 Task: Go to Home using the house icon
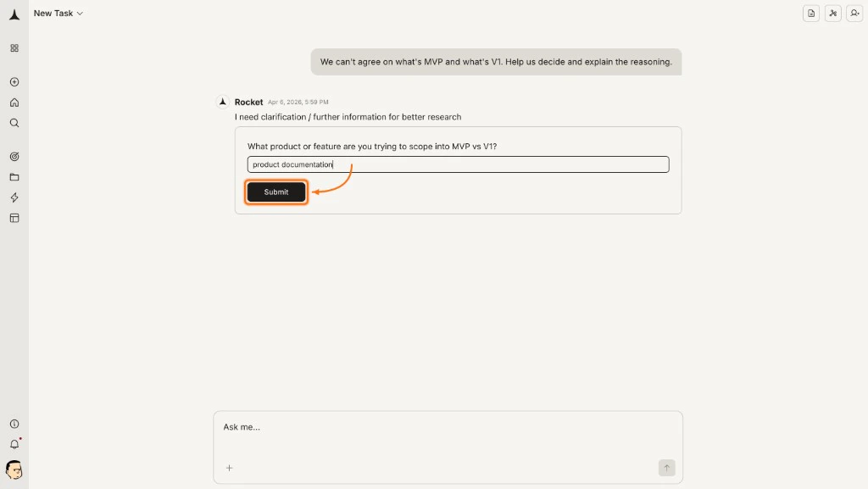click(14, 103)
